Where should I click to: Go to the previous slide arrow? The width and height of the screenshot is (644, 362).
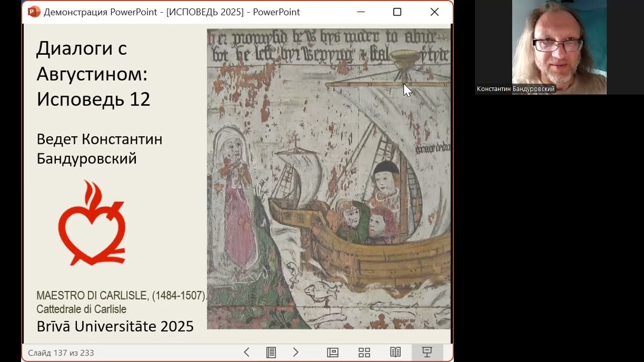(247, 352)
